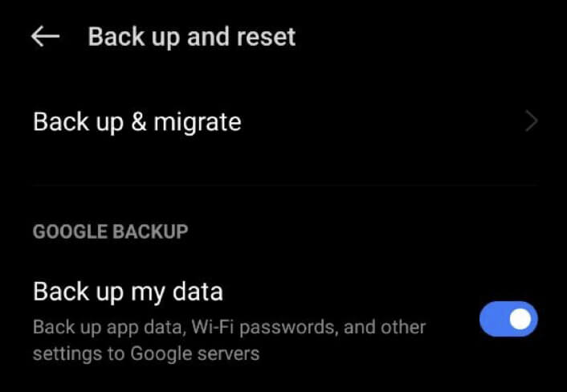The height and width of the screenshot is (392, 567).
Task: Click the Wi-Fi passwords backup description
Action: click(229, 328)
